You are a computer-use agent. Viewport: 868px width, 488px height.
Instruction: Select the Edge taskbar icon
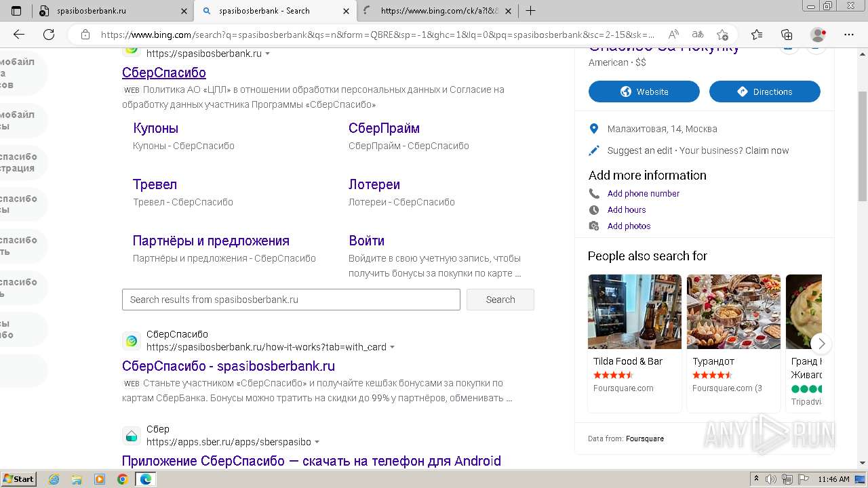(x=146, y=479)
